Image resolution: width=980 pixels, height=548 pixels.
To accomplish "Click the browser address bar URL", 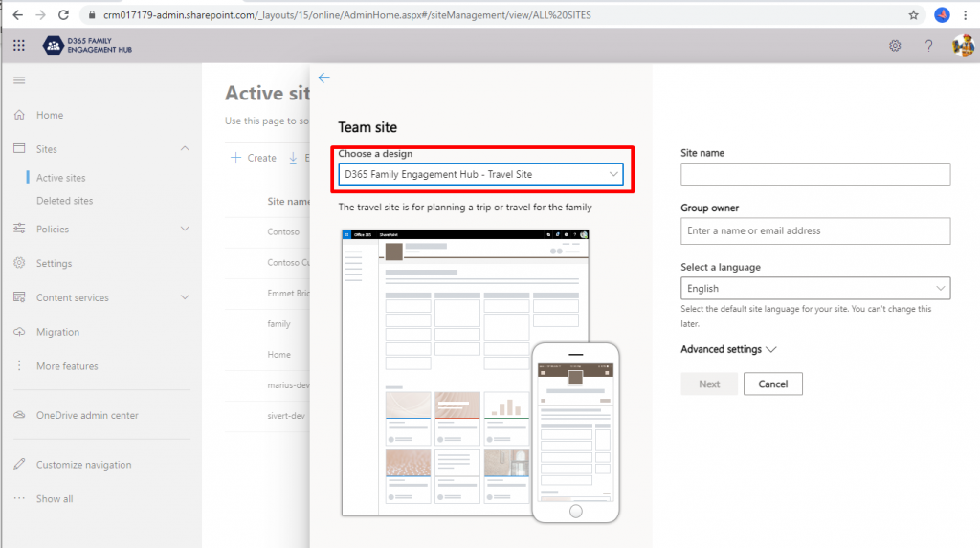I will click(346, 15).
